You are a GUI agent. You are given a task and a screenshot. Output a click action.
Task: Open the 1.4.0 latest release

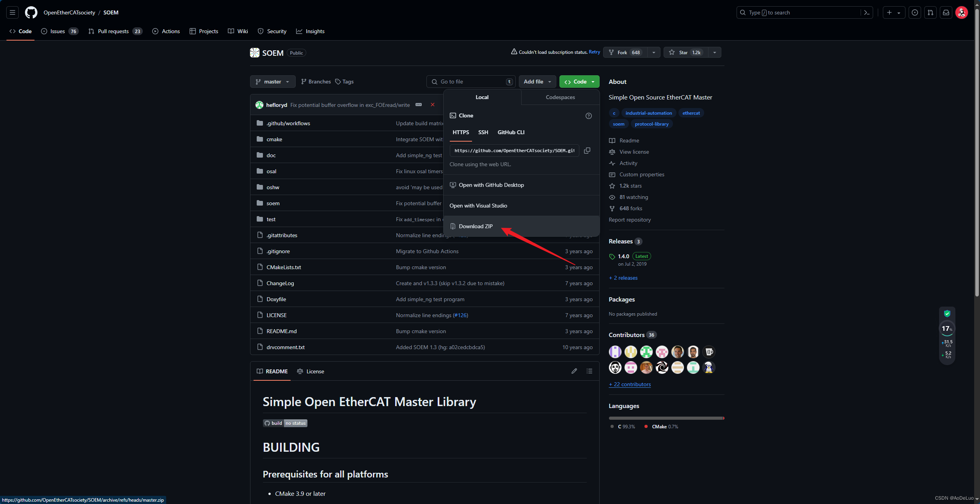(x=624, y=256)
